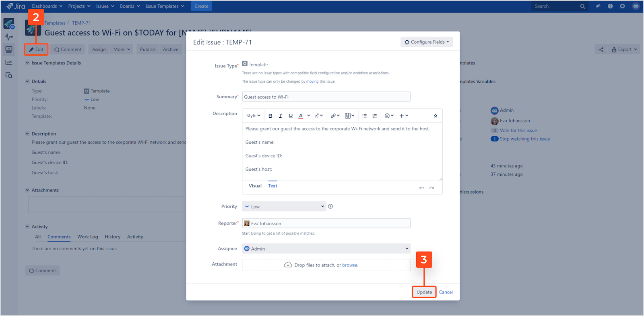Underline text in the description editor
The height and width of the screenshot is (316, 644).
[x=291, y=116]
